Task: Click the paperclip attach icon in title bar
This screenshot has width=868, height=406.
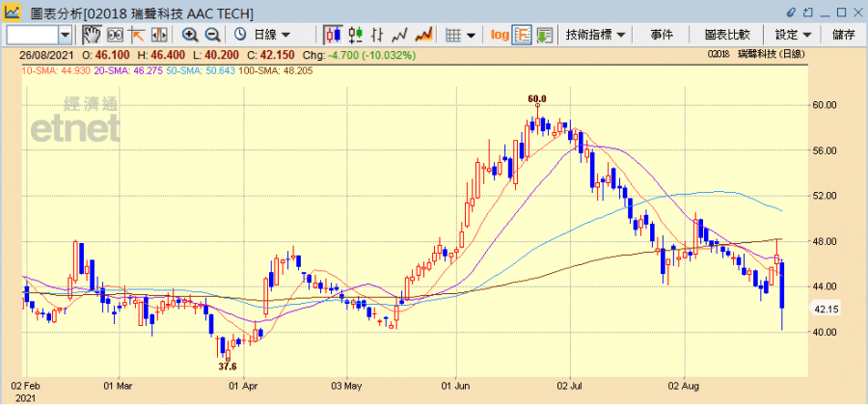Action: point(792,12)
